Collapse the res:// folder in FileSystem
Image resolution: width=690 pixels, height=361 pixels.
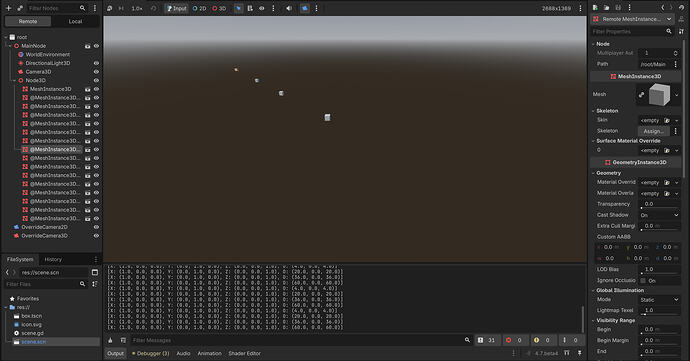[x=6, y=307]
